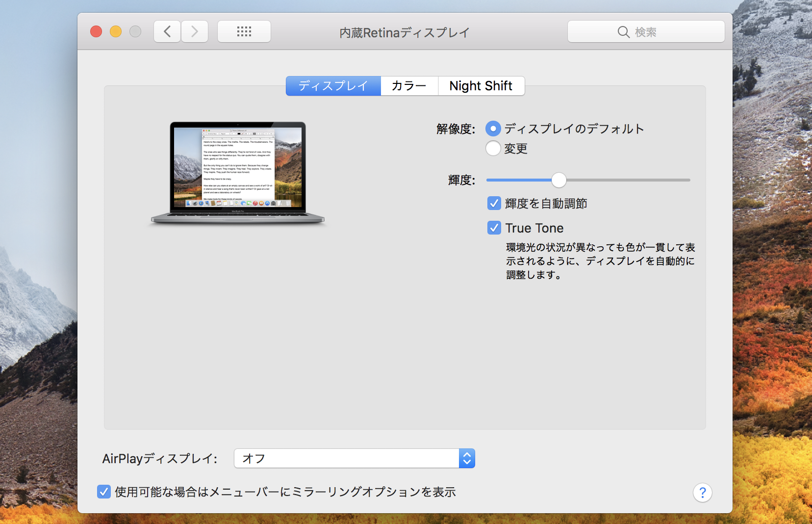
Task: Show all preferences grid icon
Action: [244, 32]
